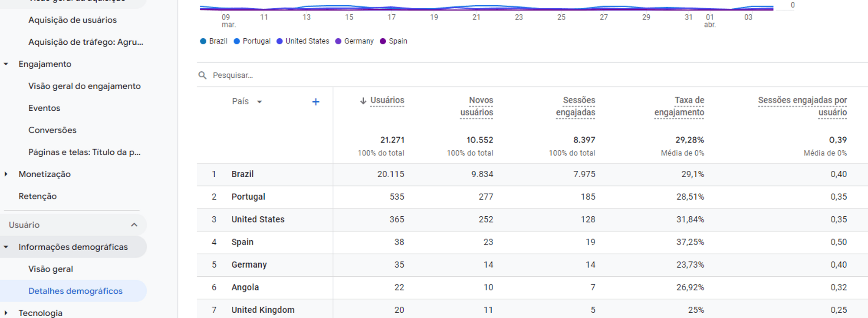Toggle the Spain legend entry
The width and height of the screenshot is (868, 318).
tap(393, 41)
